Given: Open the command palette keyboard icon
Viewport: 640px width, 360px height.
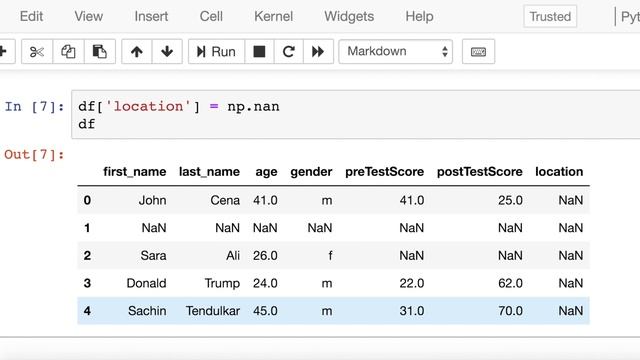Looking at the screenshot, I should click(478, 52).
